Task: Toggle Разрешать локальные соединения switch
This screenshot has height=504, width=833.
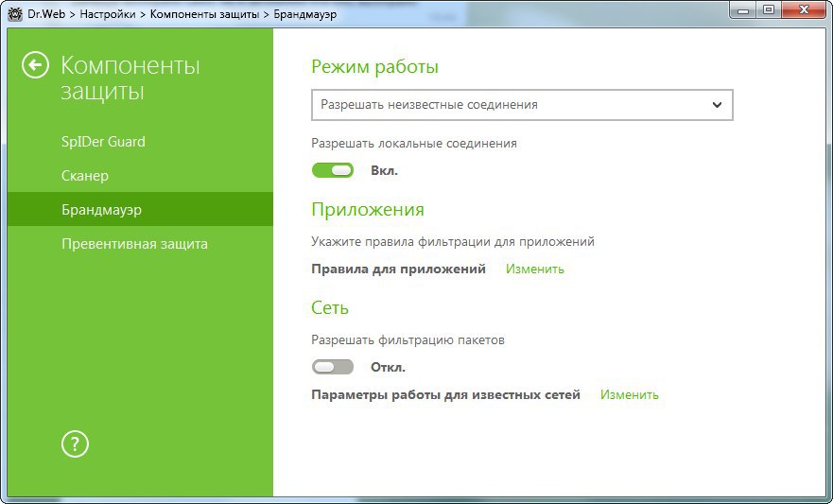Action: [333, 170]
